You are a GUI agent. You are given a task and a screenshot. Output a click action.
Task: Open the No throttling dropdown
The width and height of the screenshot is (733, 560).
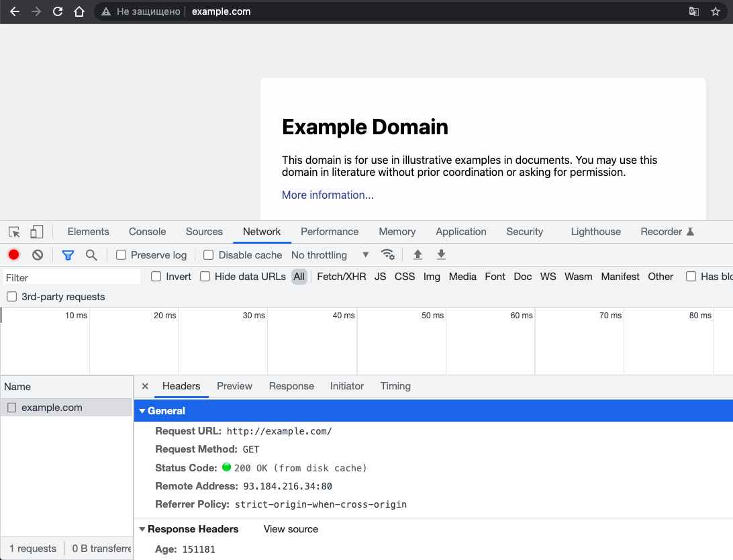point(330,255)
